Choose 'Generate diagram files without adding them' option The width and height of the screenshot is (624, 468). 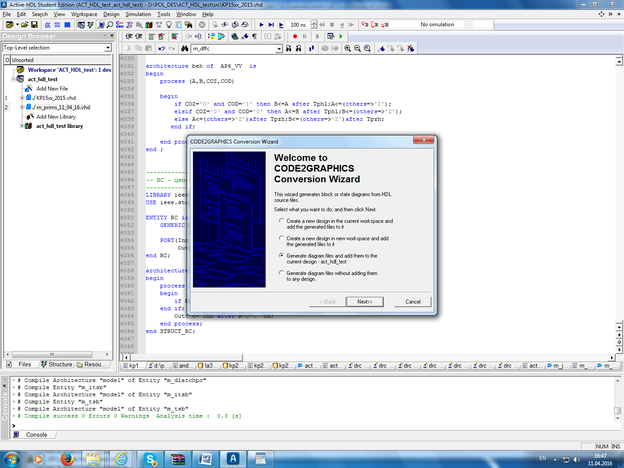click(x=280, y=275)
